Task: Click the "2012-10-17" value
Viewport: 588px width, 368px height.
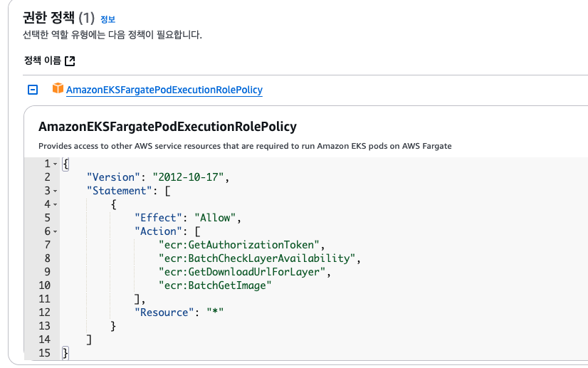Action: pos(188,177)
